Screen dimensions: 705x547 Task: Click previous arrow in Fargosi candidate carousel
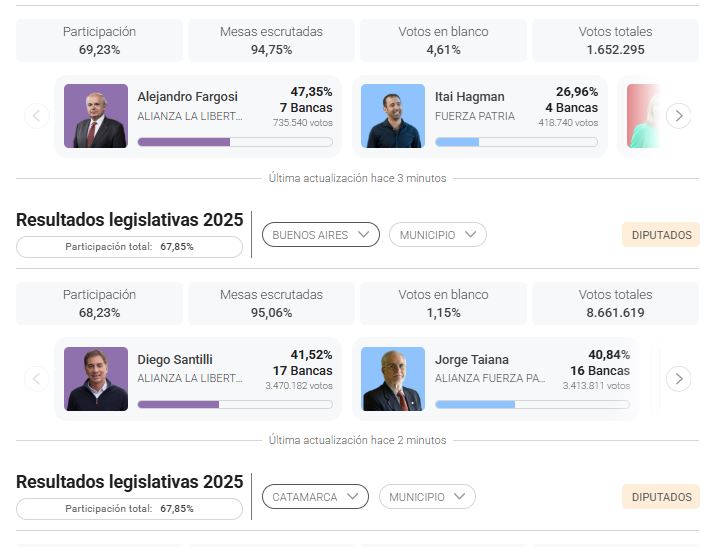[x=36, y=116]
